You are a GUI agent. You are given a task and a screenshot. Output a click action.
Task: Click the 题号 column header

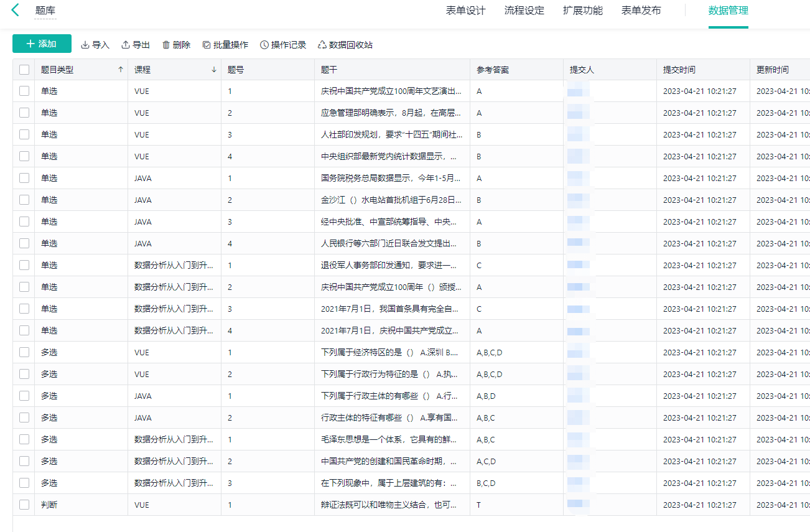(268, 70)
